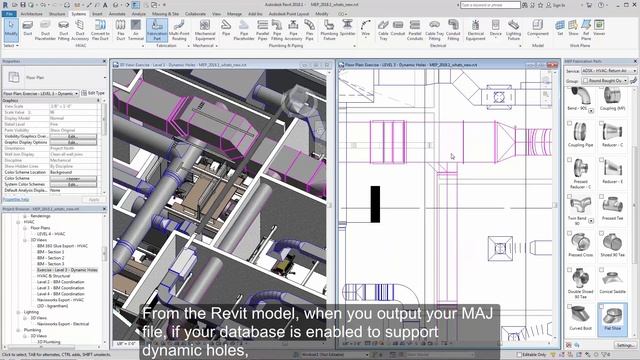Expand the Lighting node in Project Browser
Viewport: 640px width, 360px height.
pos(18,312)
